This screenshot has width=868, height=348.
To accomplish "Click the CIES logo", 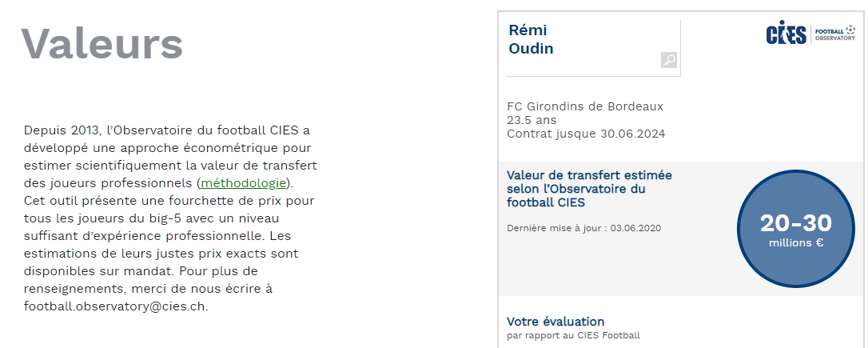I will (x=786, y=34).
